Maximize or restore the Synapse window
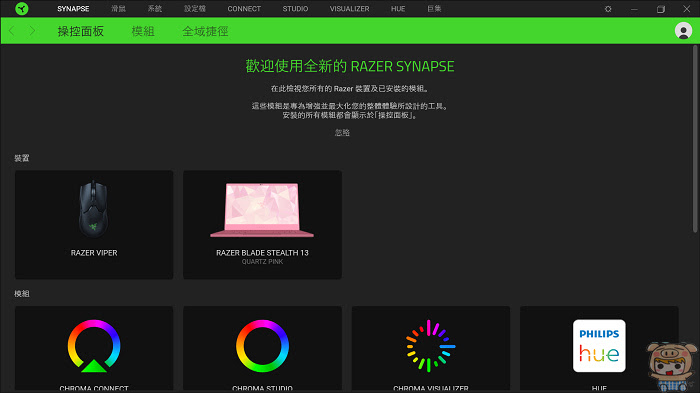 [x=661, y=9]
